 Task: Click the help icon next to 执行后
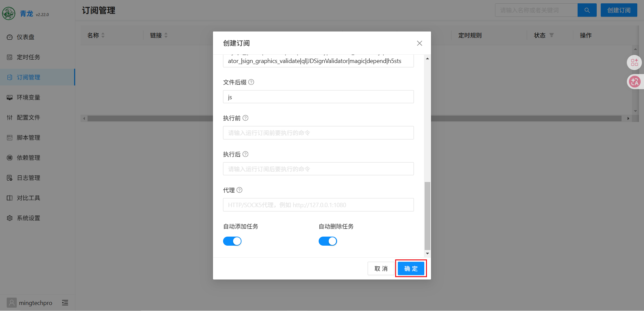[x=245, y=154]
